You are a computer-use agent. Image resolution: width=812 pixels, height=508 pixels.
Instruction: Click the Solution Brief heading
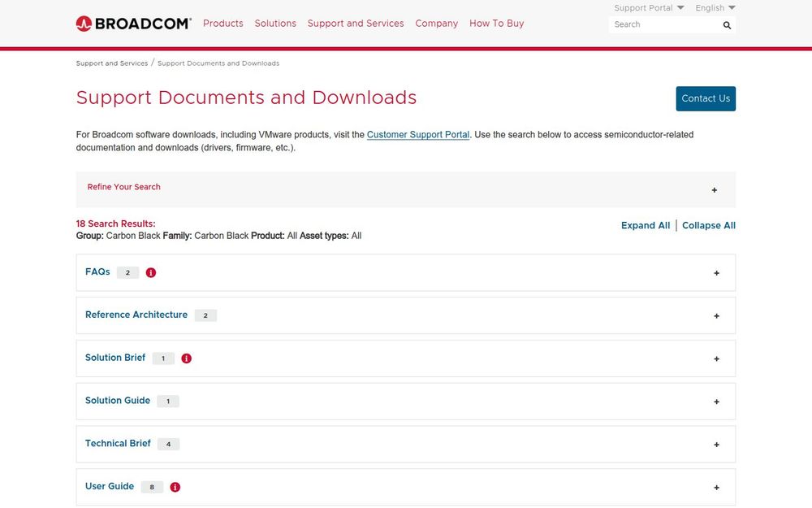pos(115,358)
